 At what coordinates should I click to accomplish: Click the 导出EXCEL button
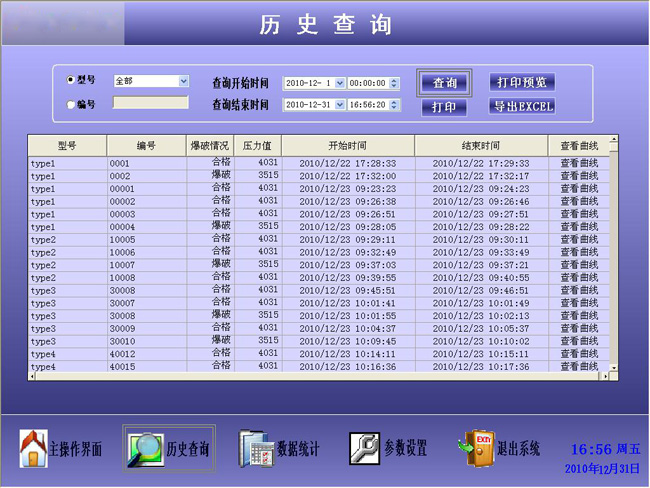point(522,107)
